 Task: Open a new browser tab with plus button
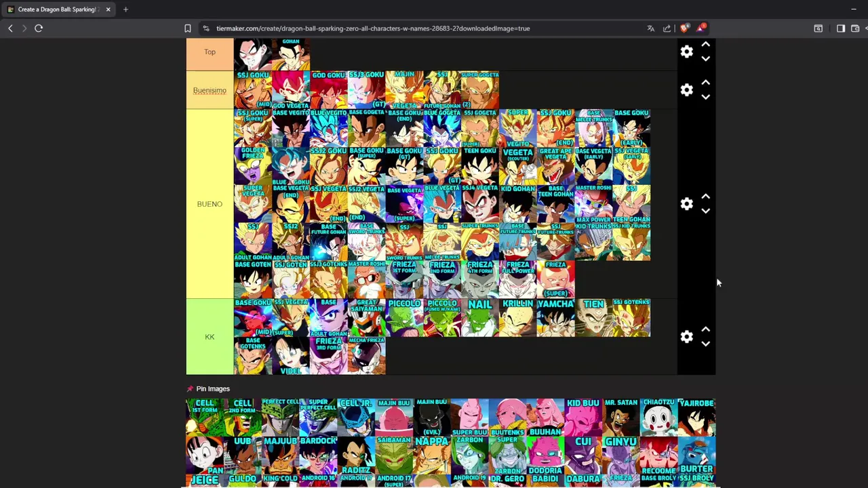125,9
